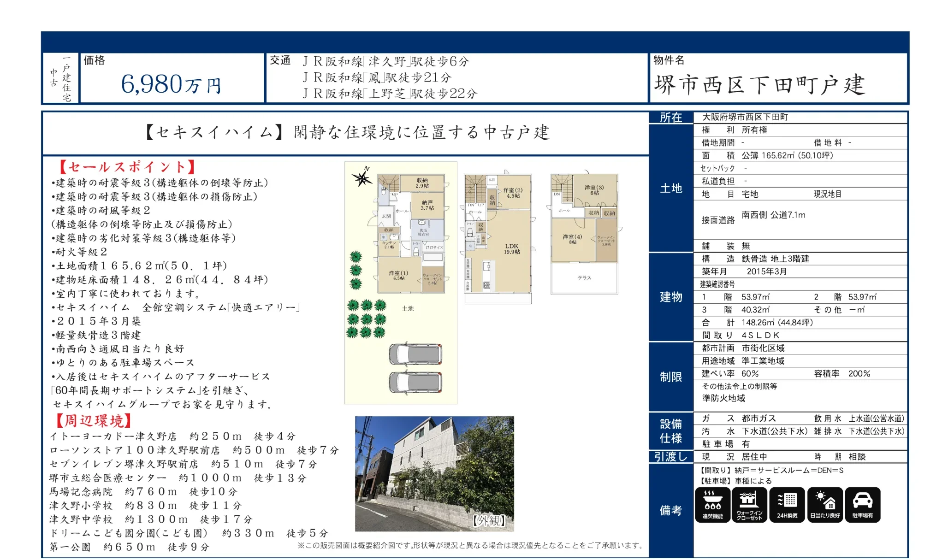Click the 日当たり良好 sunlight icon
The height and width of the screenshot is (560, 948).
click(x=824, y=505)
